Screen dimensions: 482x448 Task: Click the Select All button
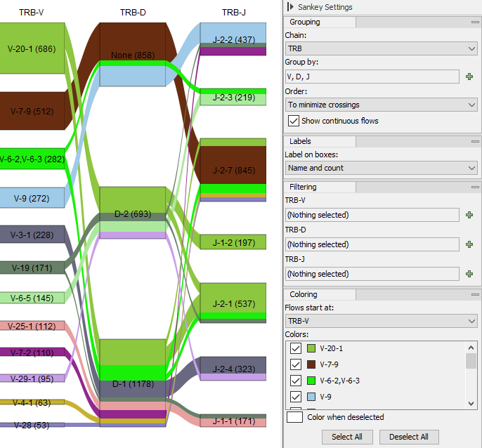tap(346, 437)
